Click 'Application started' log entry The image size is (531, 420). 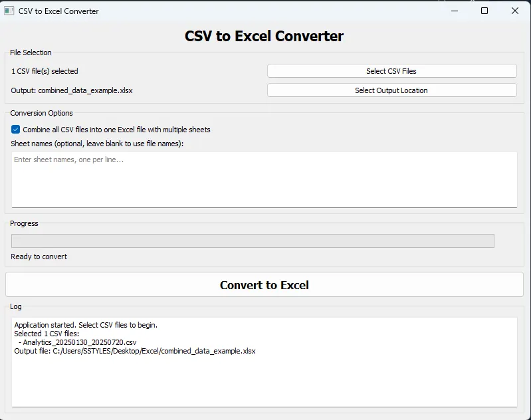pyautogui.click(x=86, y=325)
